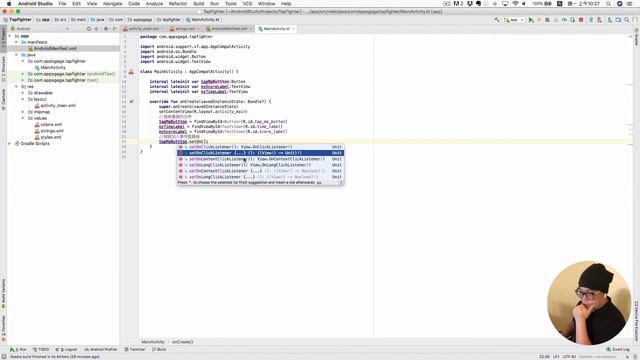Expand the drawable folder
The image size is (640, 360).
click(23, 93)
